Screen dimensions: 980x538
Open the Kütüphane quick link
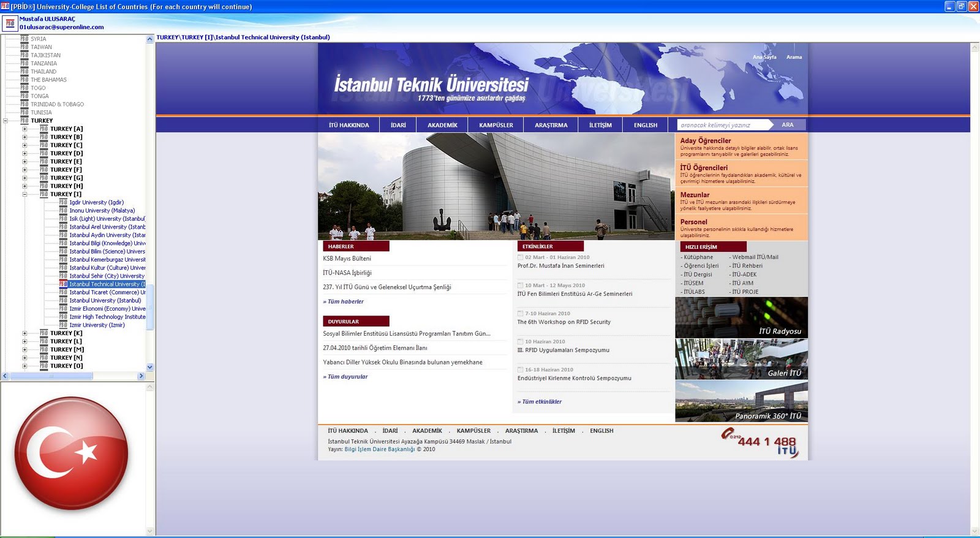pyautogui.click(x=697, y=257)
